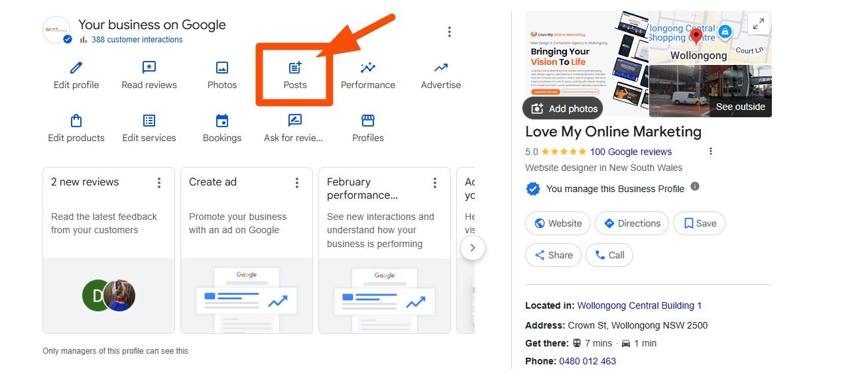Click the Directions button
The image size is (868, 369).
(632, 223)
